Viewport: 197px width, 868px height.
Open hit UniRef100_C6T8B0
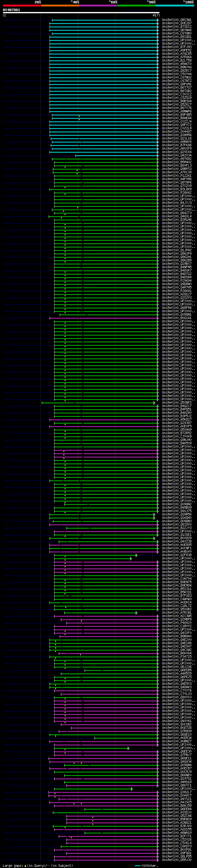(177, 33)
